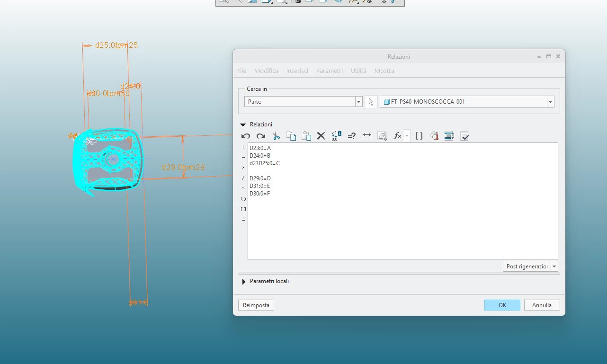Copy relations text using Copy icon

(x=291, y=136)
